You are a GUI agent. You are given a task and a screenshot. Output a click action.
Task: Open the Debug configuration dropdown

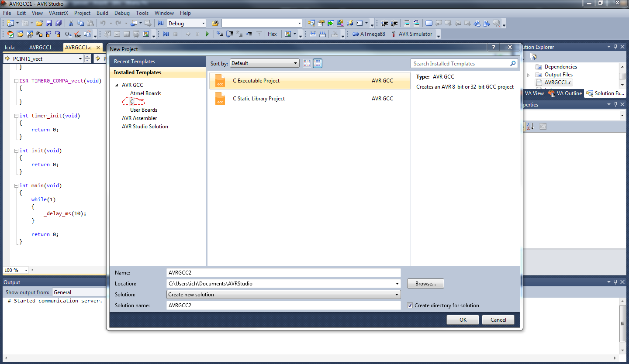(203, 24)
